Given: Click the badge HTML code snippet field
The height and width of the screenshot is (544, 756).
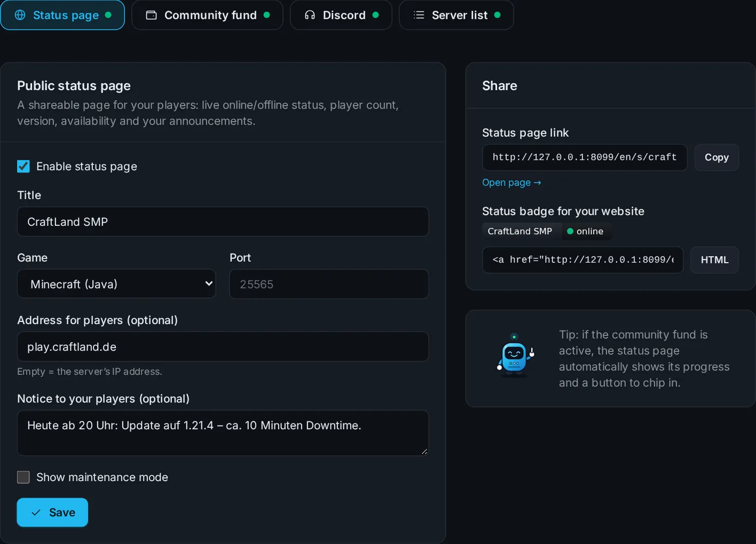Looking at the screenshot, I should pos(583,260).
